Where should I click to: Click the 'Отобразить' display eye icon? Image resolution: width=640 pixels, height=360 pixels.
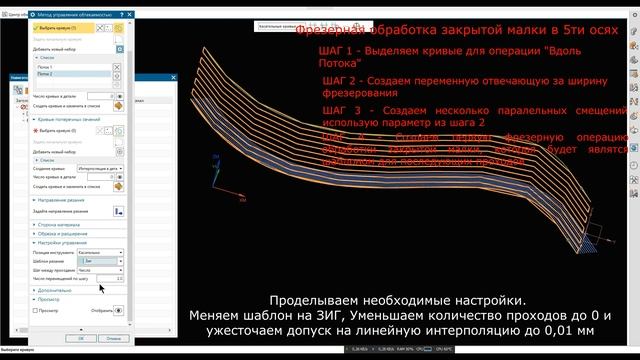coord(118,311)
